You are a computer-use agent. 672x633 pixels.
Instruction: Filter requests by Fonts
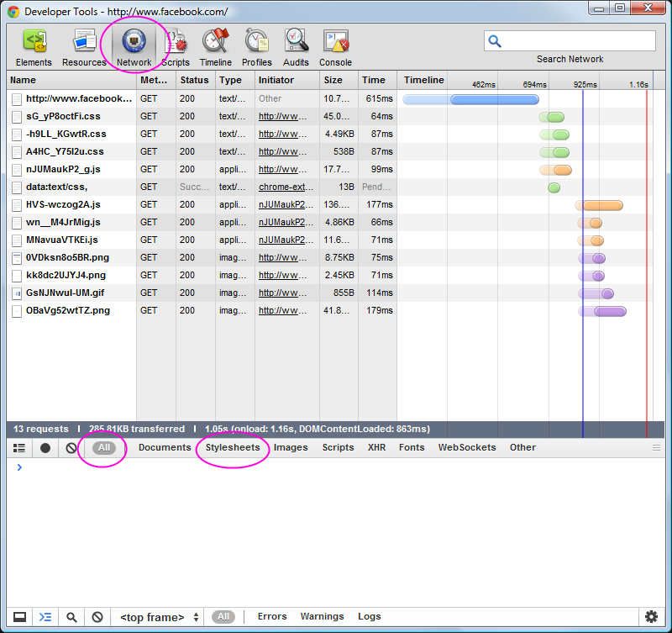click(412, 447)
